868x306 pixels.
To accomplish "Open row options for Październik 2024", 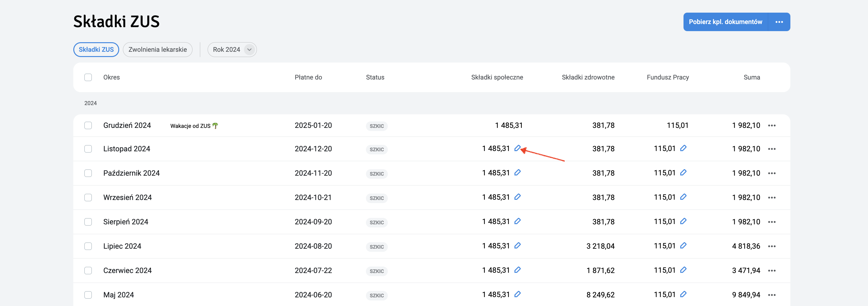I will pyautogui.click(x=772, y=173).
